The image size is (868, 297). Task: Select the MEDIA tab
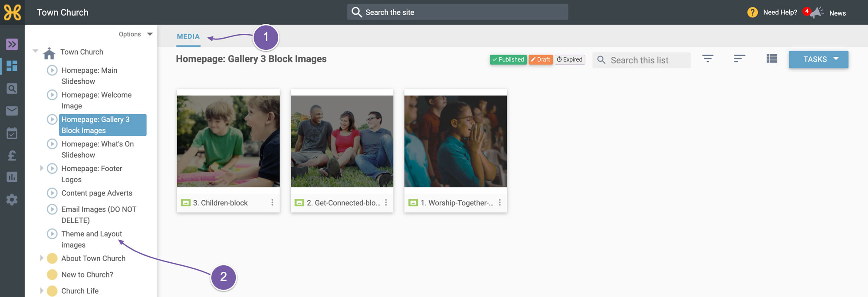click(188, 37)
